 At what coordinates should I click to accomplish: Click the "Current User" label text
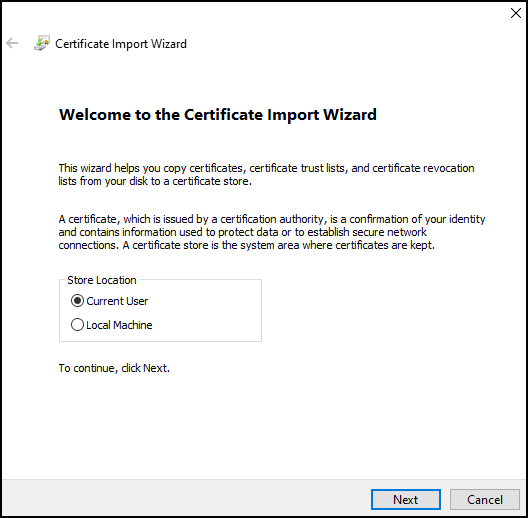tap(117, 301)
